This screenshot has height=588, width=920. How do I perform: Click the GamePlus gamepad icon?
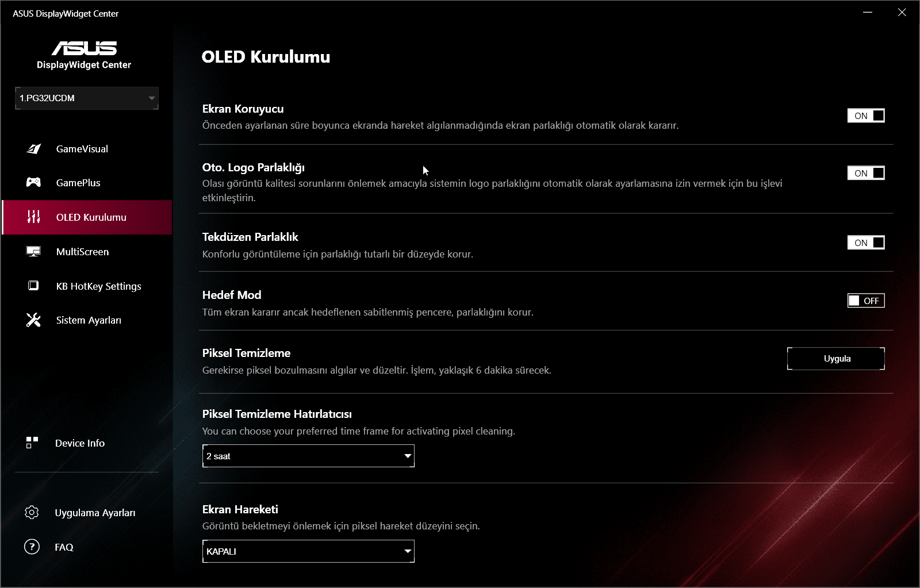coord(33,182)
